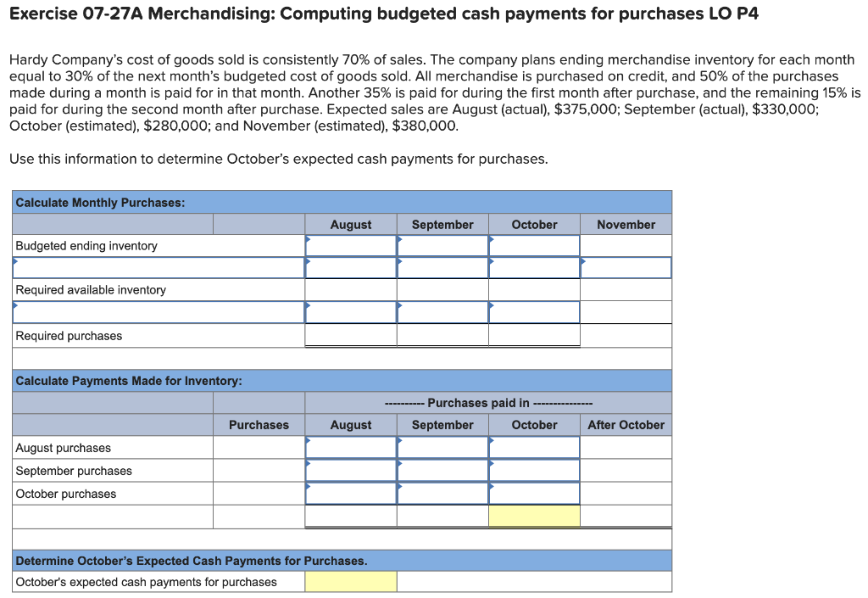Click the After October column header

tap(626, 424)
